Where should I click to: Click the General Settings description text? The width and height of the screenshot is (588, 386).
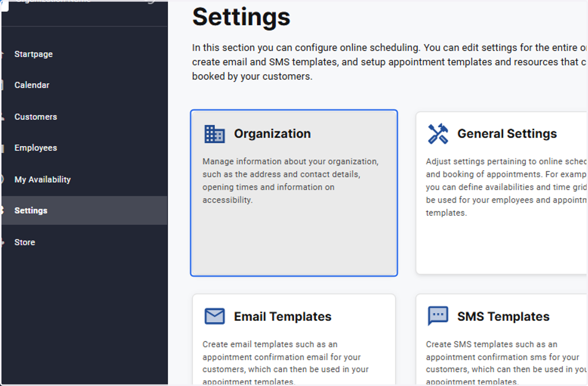pyautogui.click(x=507, y=187)
